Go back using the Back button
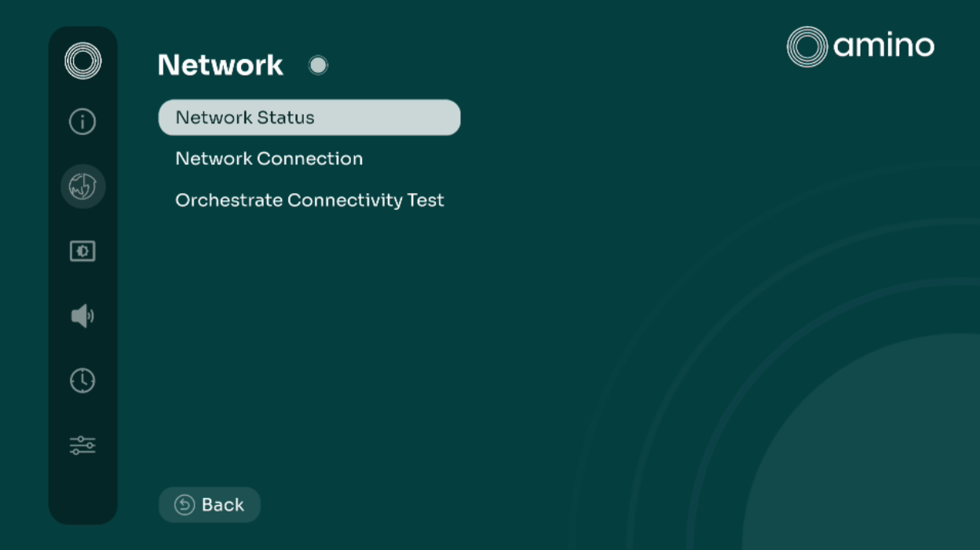Screen dimensions: 980x550 click(209, 504)
